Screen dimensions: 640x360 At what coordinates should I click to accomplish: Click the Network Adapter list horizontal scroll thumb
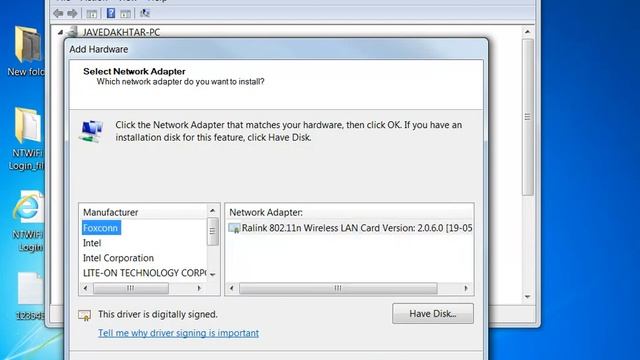pyautogui.click(x=338, y=288)
